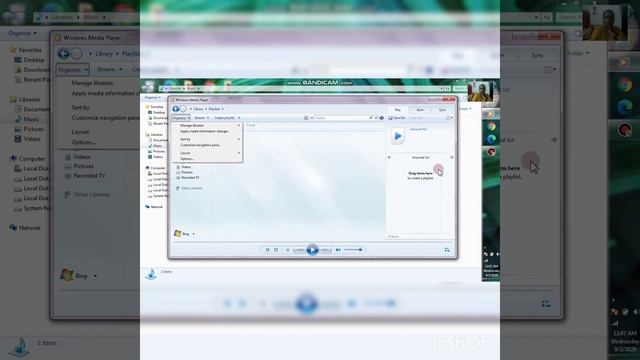Screen dimensions: 640x360
Task: Go to previous list arrow in sharp list pane
Action: 389,157
